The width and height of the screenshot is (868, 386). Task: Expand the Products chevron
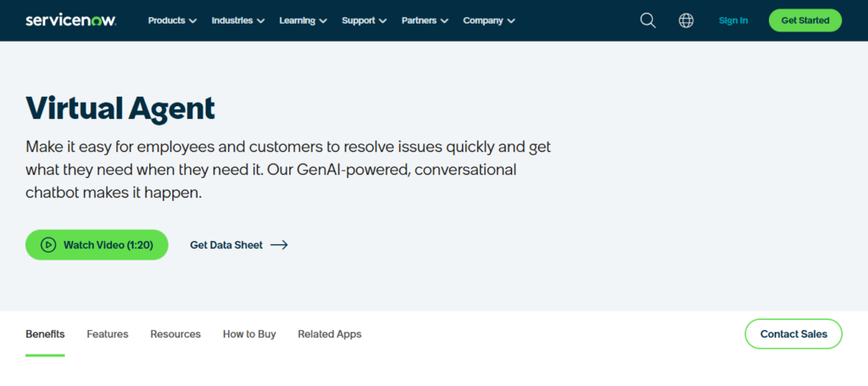point(192,21)
